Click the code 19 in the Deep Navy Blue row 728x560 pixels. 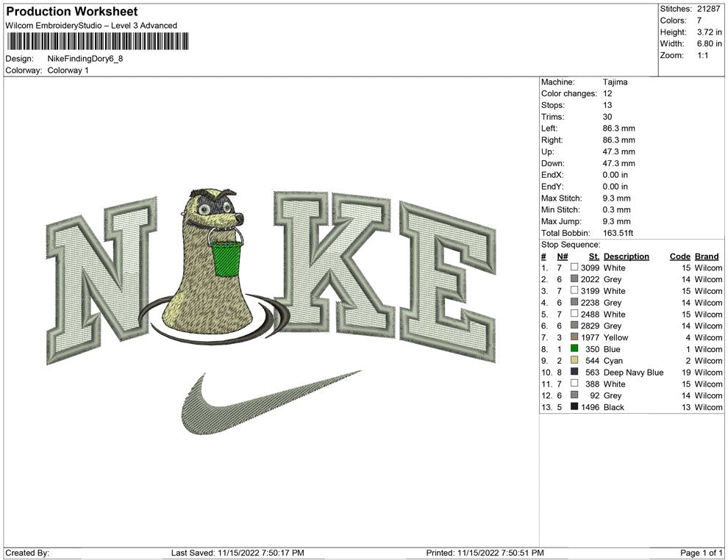[x=686, y=372]
